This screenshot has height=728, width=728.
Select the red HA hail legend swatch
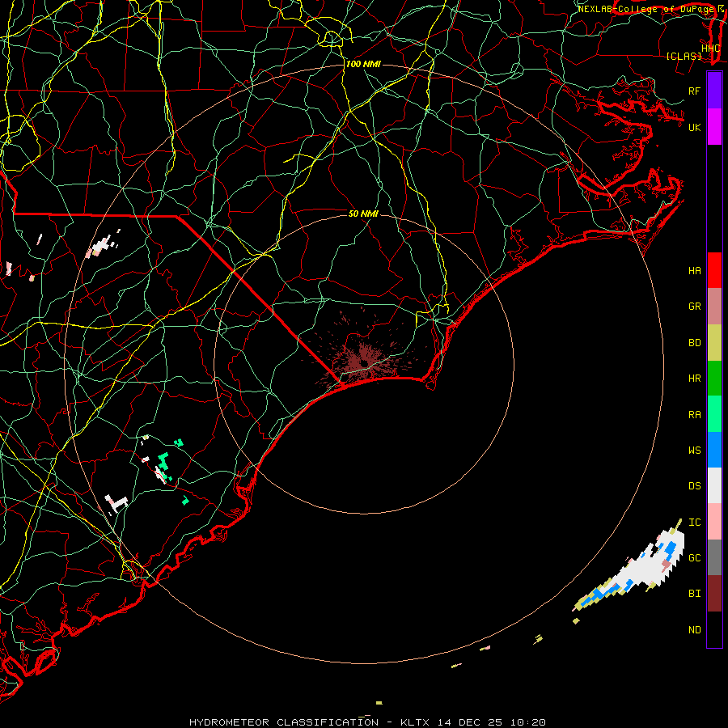[x=714, y=270]
